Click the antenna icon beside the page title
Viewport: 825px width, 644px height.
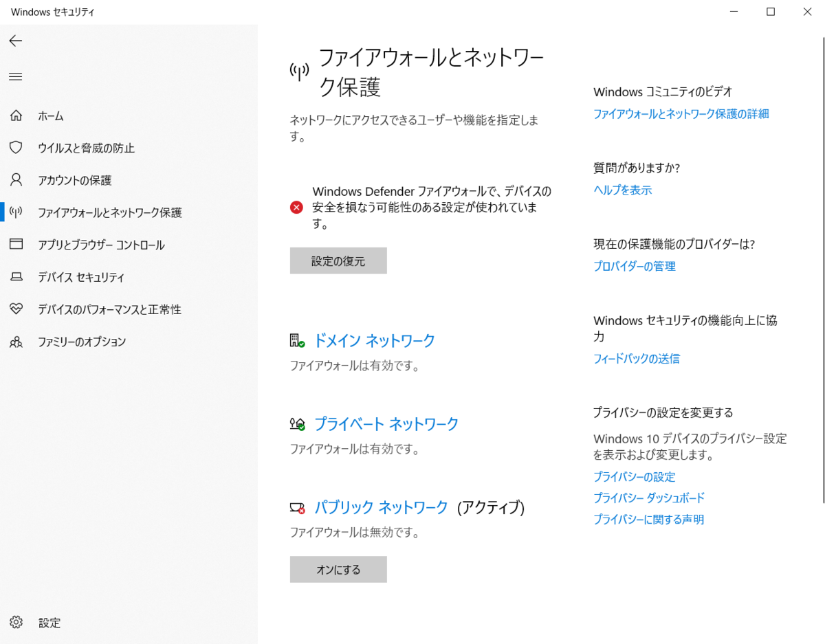[x=299, y=71]
